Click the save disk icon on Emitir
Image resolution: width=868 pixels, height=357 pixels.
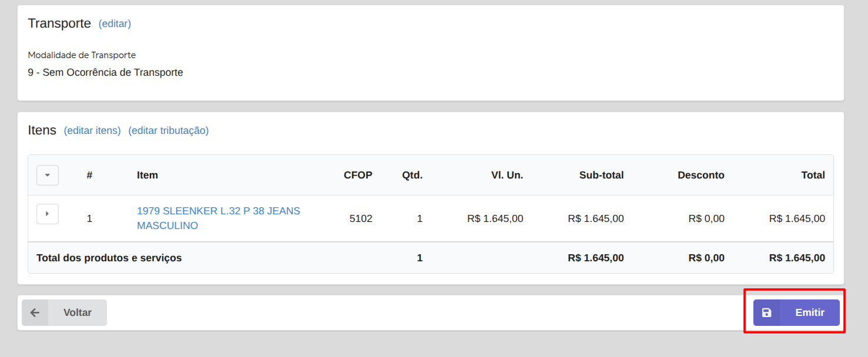pos(766,312)
